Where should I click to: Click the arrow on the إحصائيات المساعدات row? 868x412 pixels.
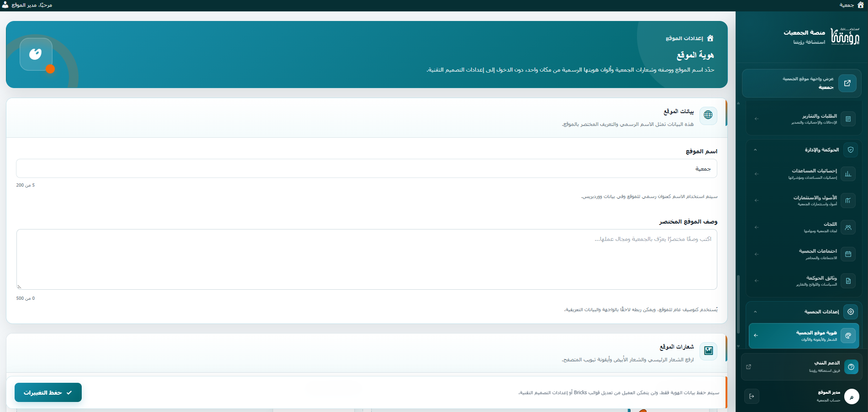pos(757,174)
